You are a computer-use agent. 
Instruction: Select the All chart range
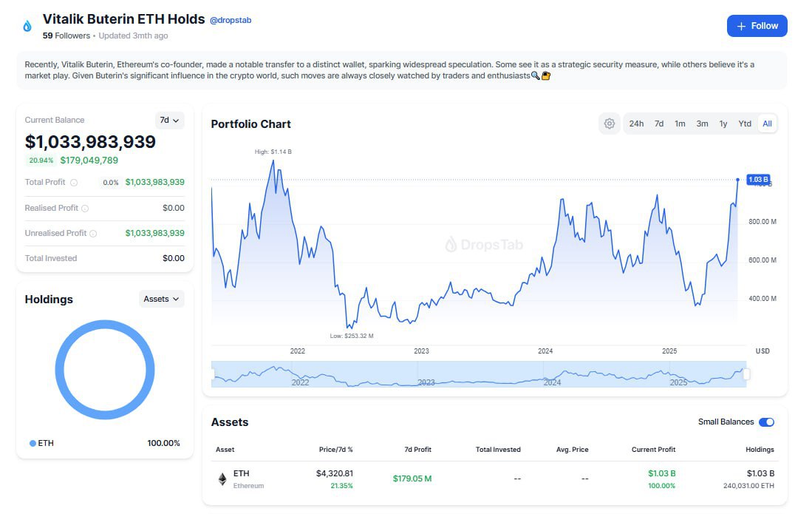(767, 124)
